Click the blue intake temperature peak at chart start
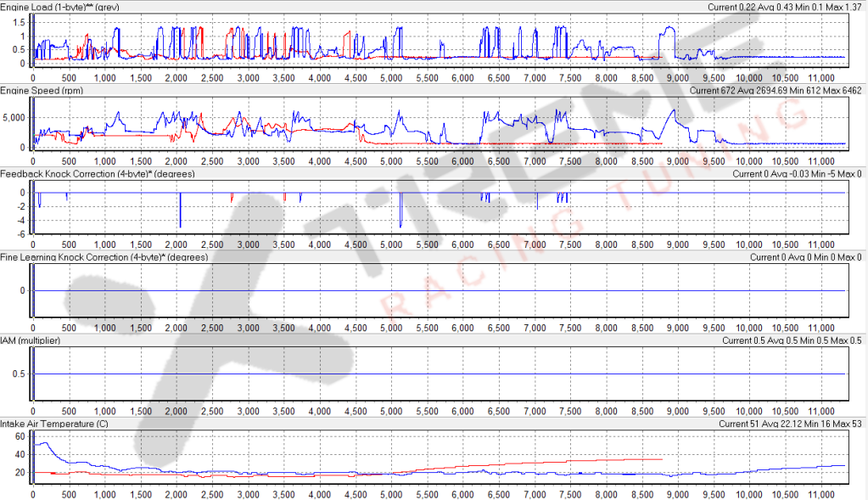This screenshot has width=868, height=500. 42,443
